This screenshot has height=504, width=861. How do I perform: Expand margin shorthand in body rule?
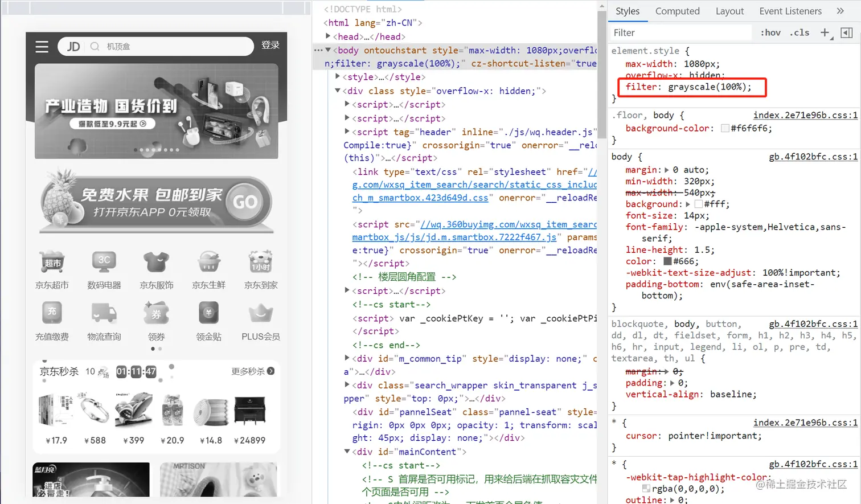(x=667, y=170)
